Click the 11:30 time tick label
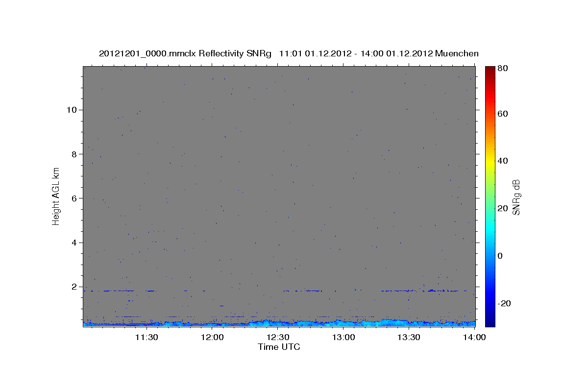Screen dimensions: 588x392 click(x=146, y=337)
